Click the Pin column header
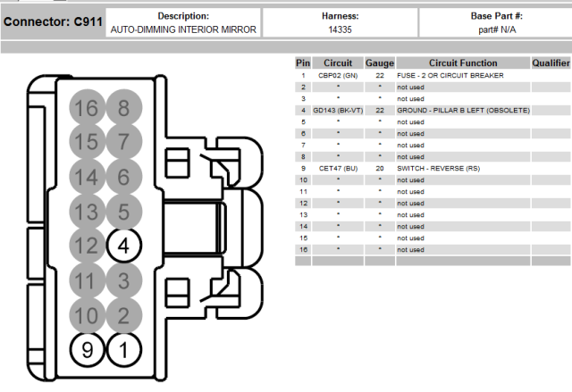 point(303,63)
